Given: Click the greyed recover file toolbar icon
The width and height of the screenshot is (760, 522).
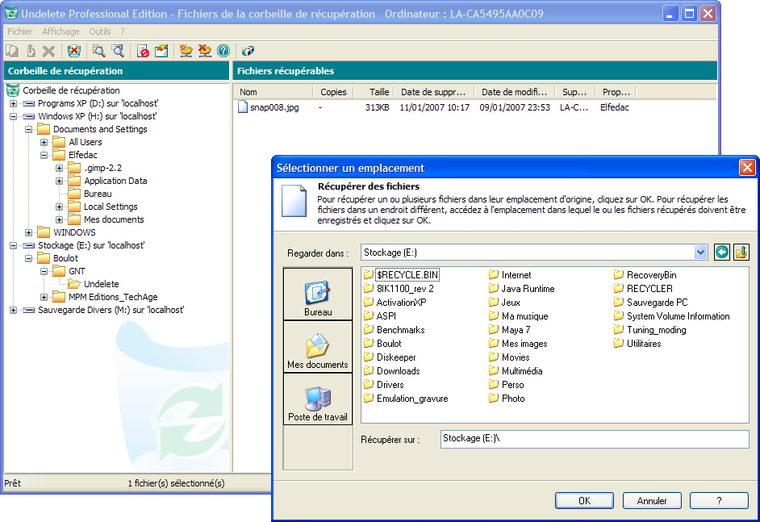Looking at the screenshot, I should (x=12, y=51).
